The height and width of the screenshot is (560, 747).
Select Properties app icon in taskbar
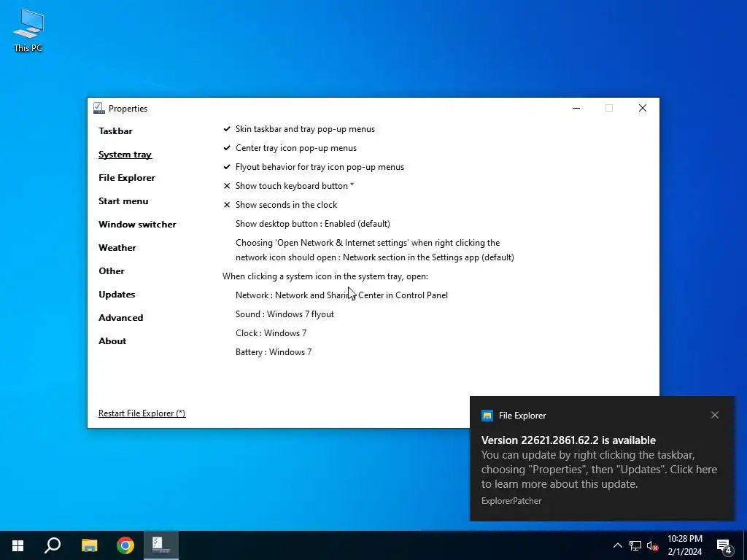point(161,545)
